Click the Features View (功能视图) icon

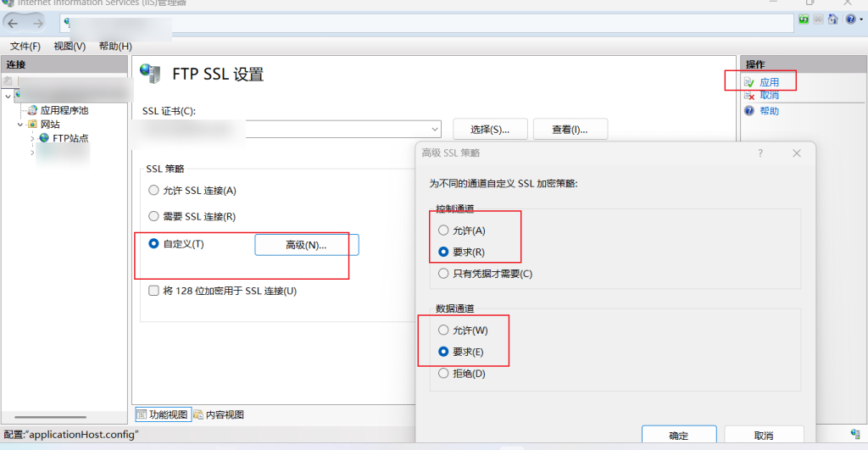[x=142, y=414]
